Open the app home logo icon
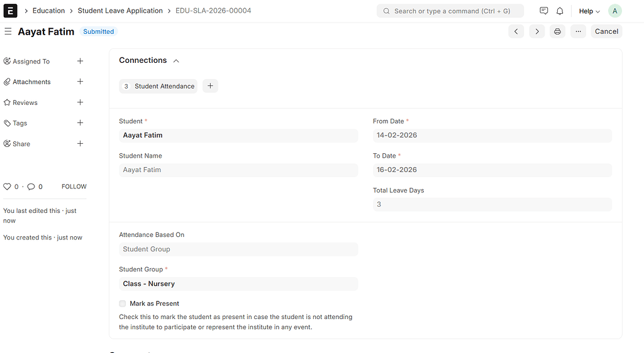 pos(10,11)
